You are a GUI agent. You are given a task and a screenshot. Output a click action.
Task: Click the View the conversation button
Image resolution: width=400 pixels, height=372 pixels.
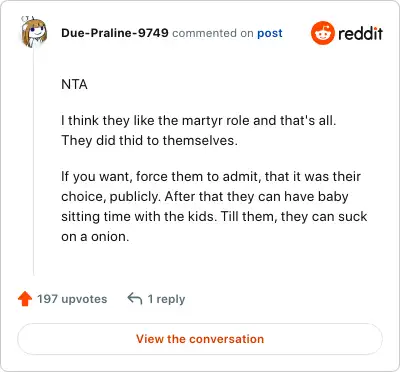tap(200, 339)
